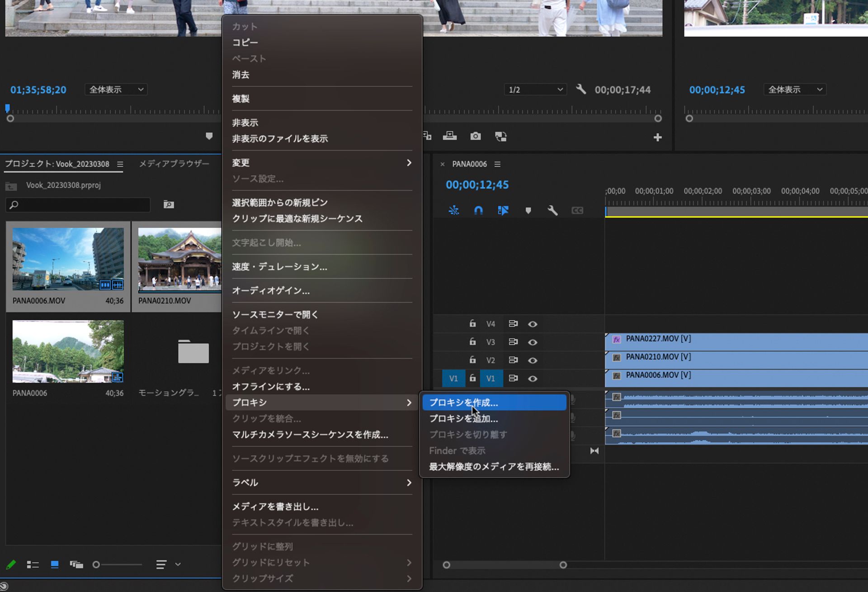Lock the V2 track with the padlock
Screen dimensions: 868x592
(472, 360)
